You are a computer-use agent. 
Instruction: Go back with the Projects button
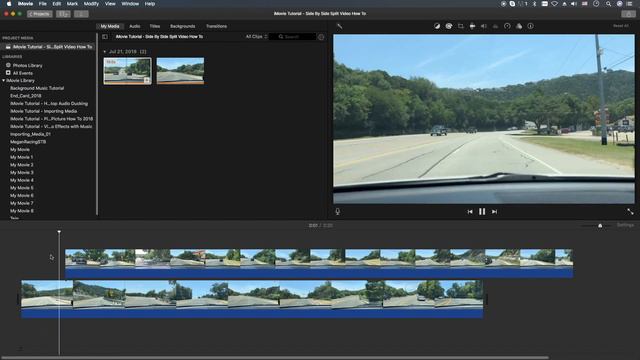pos(40,14)
